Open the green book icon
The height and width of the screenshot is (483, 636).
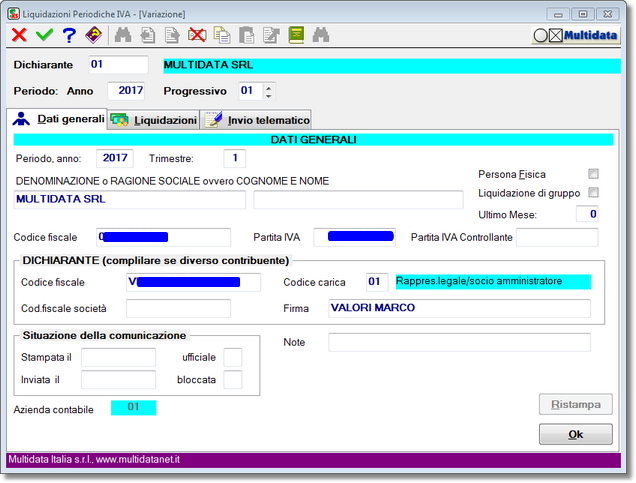297,35
